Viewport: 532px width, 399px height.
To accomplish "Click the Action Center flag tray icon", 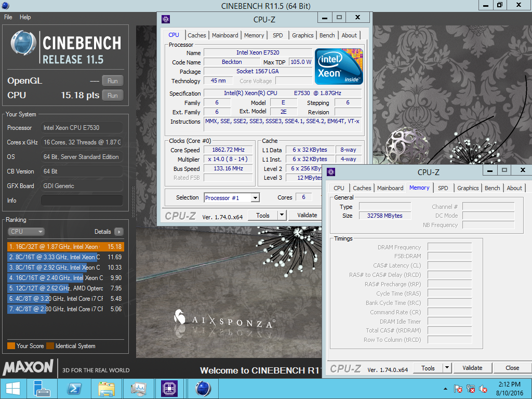I will (458, 389).
